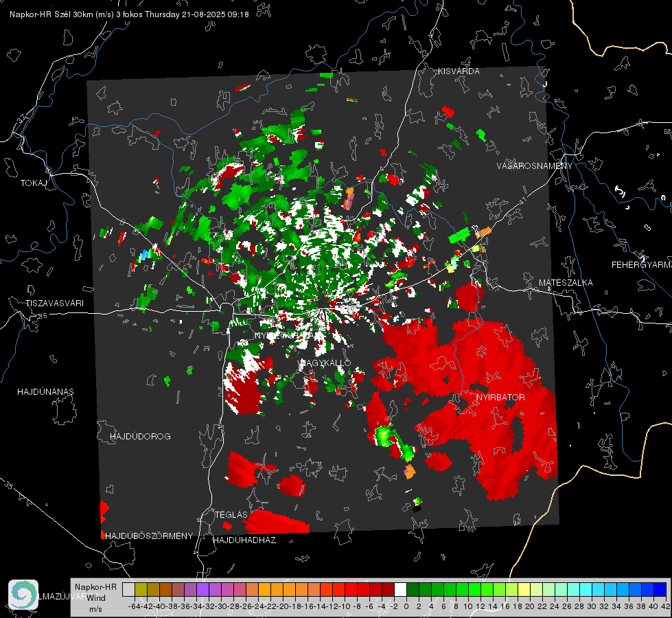Image resolution: width=672 pixels, height=618 pixels.
Task: Pick the dark red swatch between -4 and -2
Action: [x=388, y=589]
